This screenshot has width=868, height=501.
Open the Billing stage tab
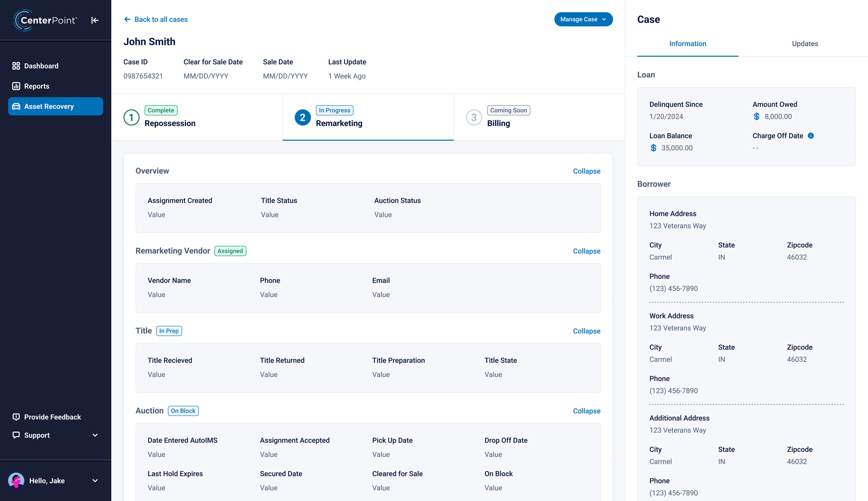point(539,117)
